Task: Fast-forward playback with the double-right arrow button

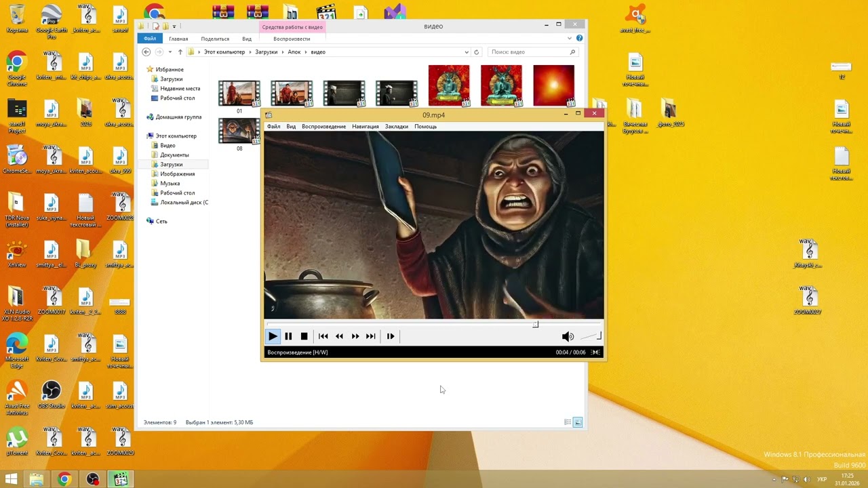Action: coord(355,336)
